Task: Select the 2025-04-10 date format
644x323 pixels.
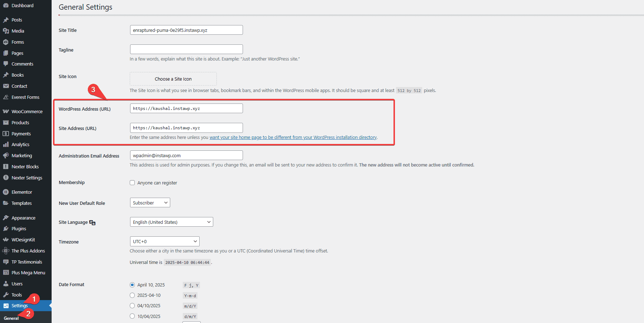Action: (x=132, y=295)
